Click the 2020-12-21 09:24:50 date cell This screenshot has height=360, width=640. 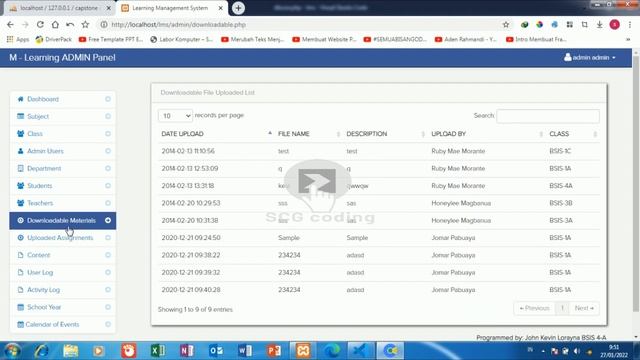[191, 238]
